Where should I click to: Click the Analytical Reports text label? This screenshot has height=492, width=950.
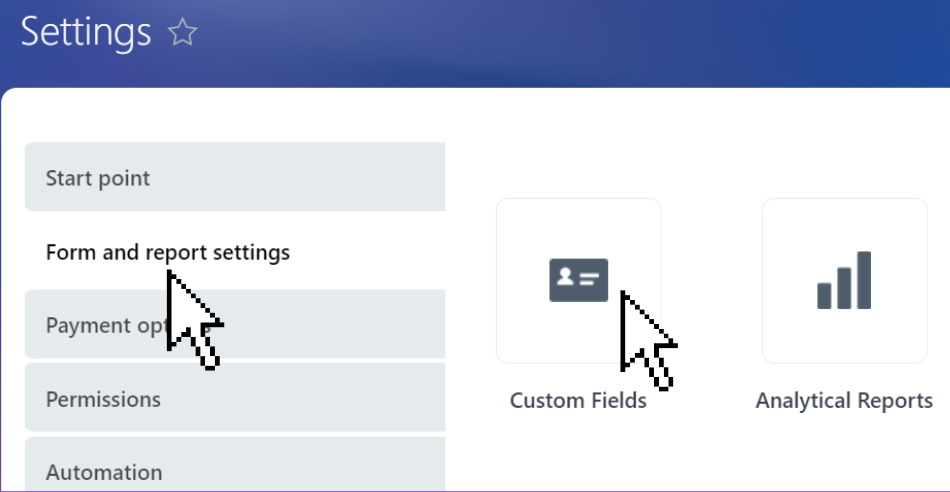[x=844, y=401]
